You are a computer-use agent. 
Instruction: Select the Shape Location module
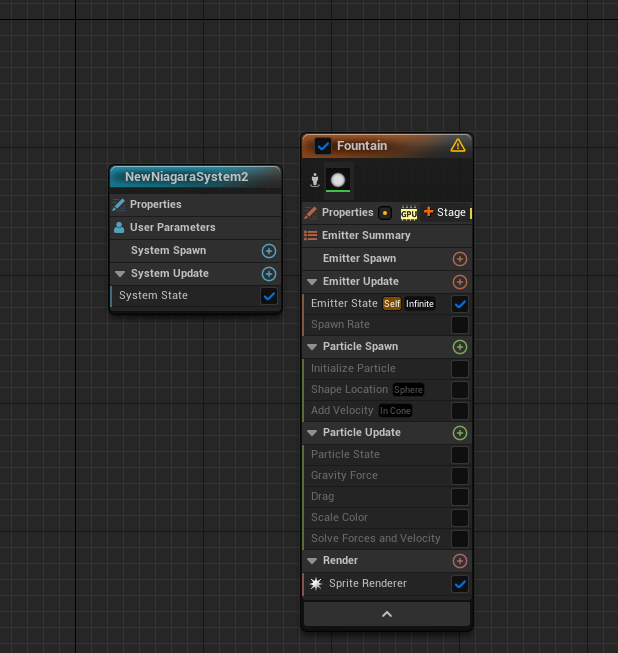tap(387, 390)
